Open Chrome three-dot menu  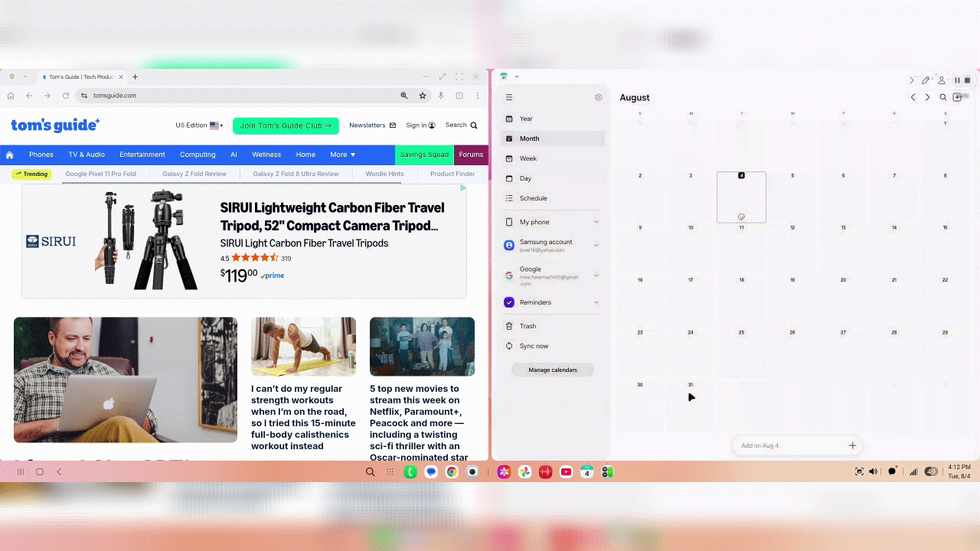478,96
